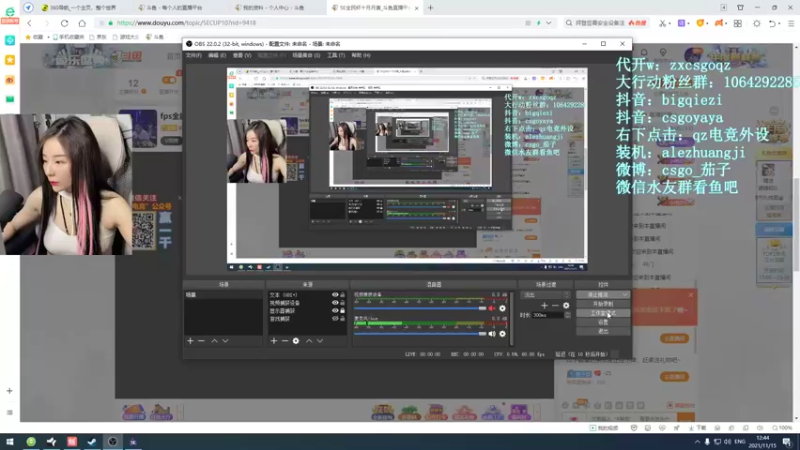This screenshot has width=800, height=450.
Task: Toggle lock on third source row
Action: pyautogui.click(x=343, y=310)
